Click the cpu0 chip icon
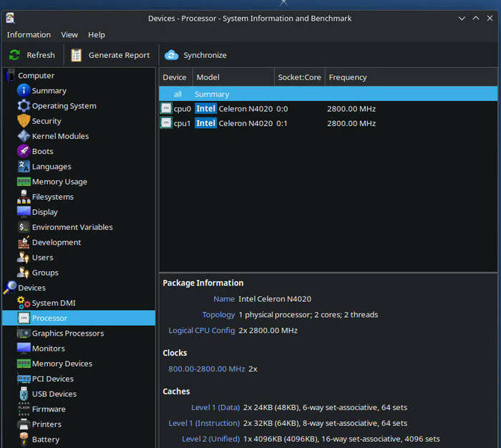The height and width of the screenshot is (448, 501). click(x=166, y=109)
